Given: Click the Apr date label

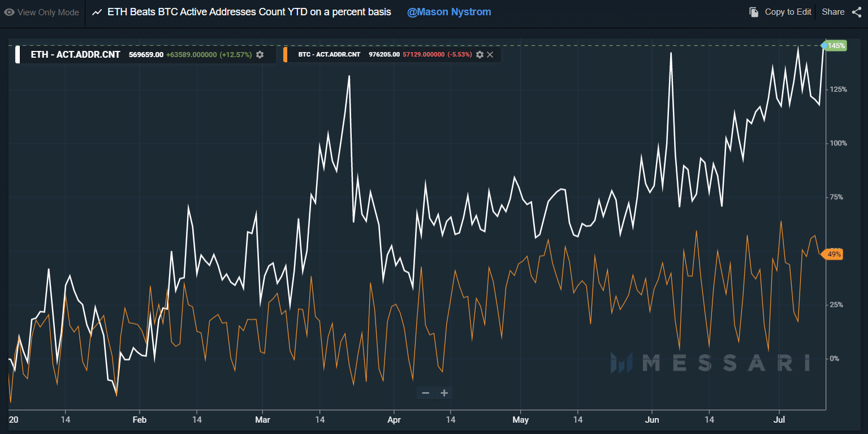Looking at the screenshot, I should point(394,420).
